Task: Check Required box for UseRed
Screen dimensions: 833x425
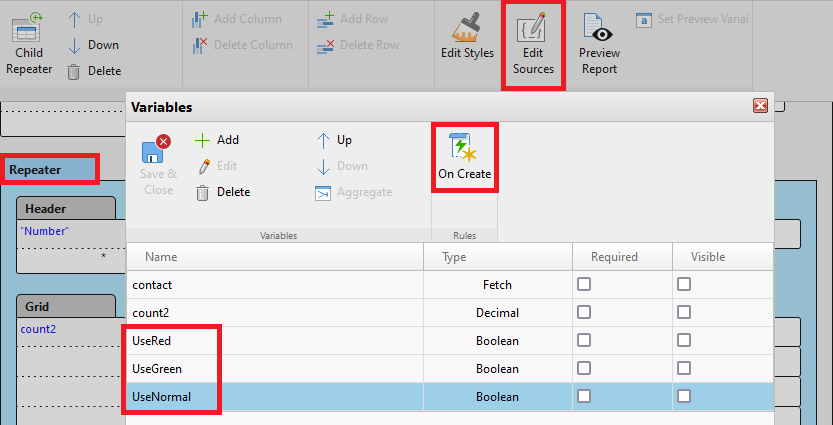Action: pos(584,341)
